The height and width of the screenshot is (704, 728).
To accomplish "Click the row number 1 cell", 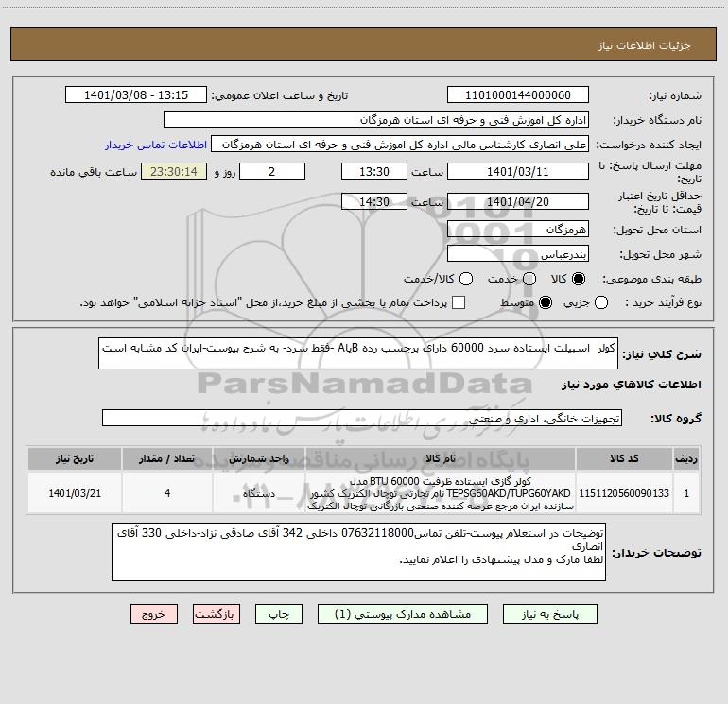I will (686, 493).
